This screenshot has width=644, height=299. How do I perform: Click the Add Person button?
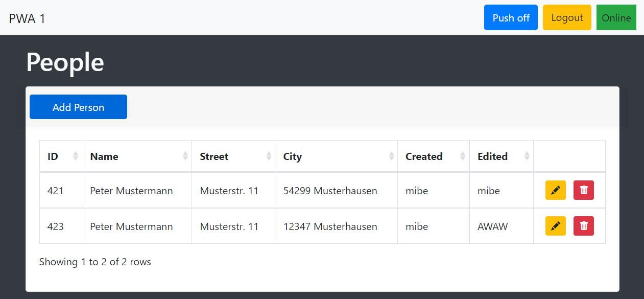click(x=78, y=107)
